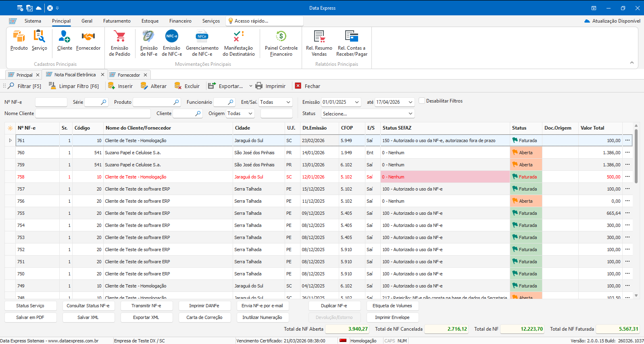Open Painel Controle Financeiro icon

pos(281,43)
